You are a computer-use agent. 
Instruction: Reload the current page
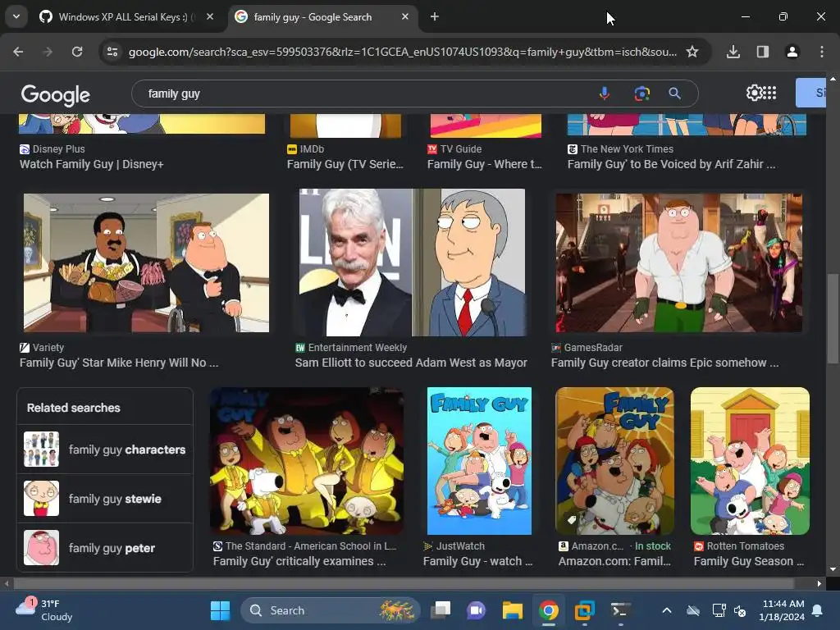pyautogui.click(x=77, y=52)
